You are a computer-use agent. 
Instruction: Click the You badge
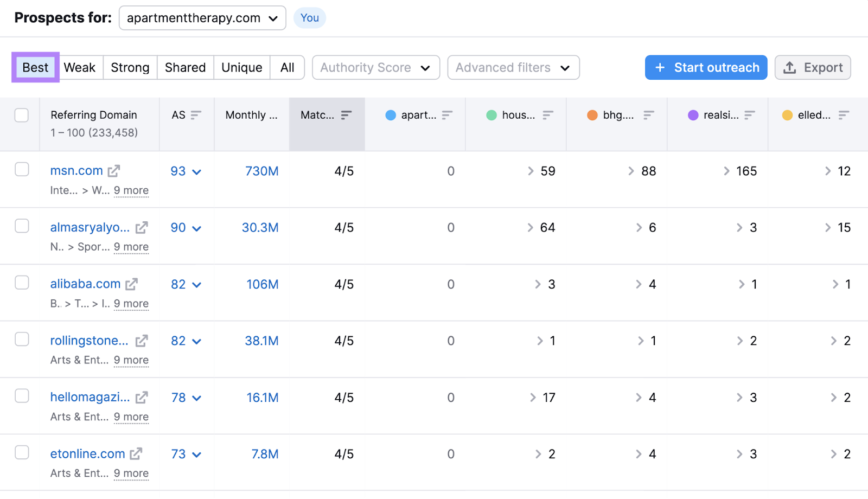coord(310,18)
